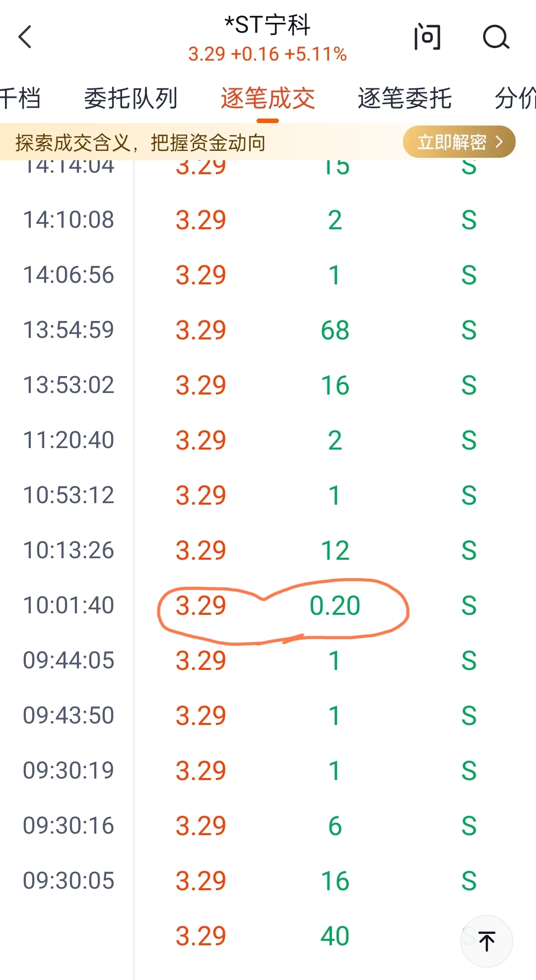536x980 pixels.
Task: Tap the 探索成交含义 banner text
Action: (x=140, y=143)
